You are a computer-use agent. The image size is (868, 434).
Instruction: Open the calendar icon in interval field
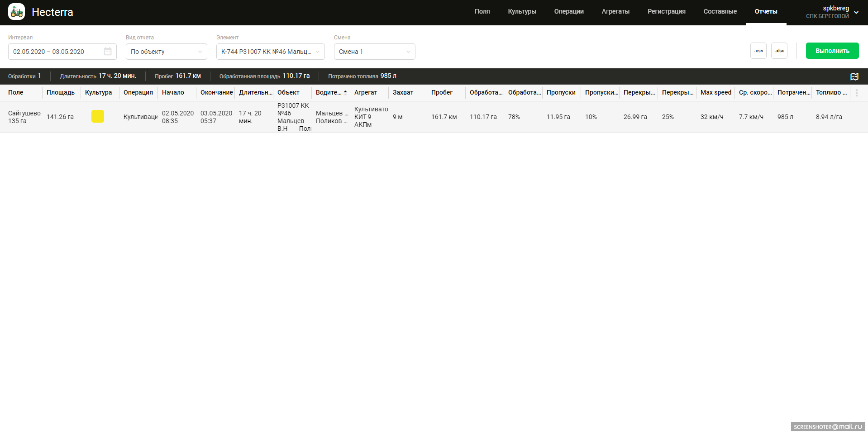click(x=108, y=52)
